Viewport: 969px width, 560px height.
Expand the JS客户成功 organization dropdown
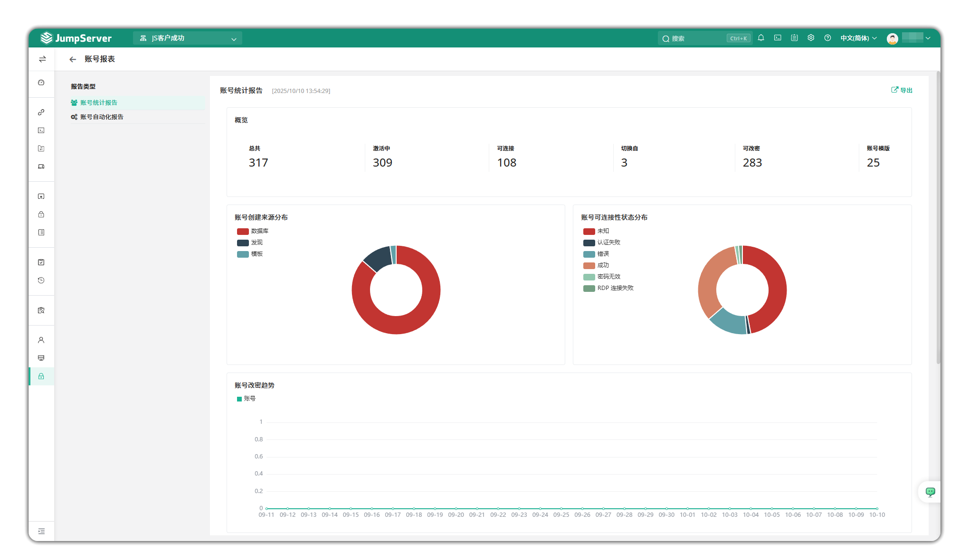click(x=188, y=38)
